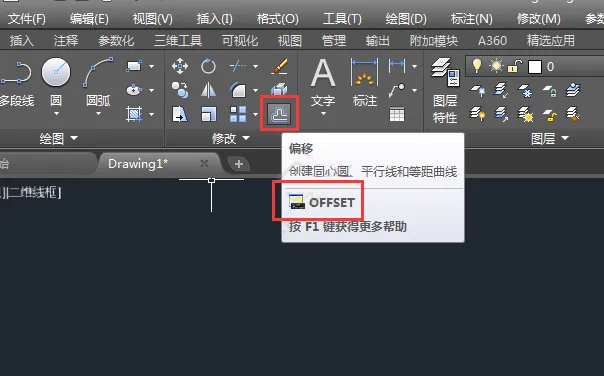The height and width of the screenshot is (376, 604).
Task: Select the Copy tool icon
Action: click(180, 90)
